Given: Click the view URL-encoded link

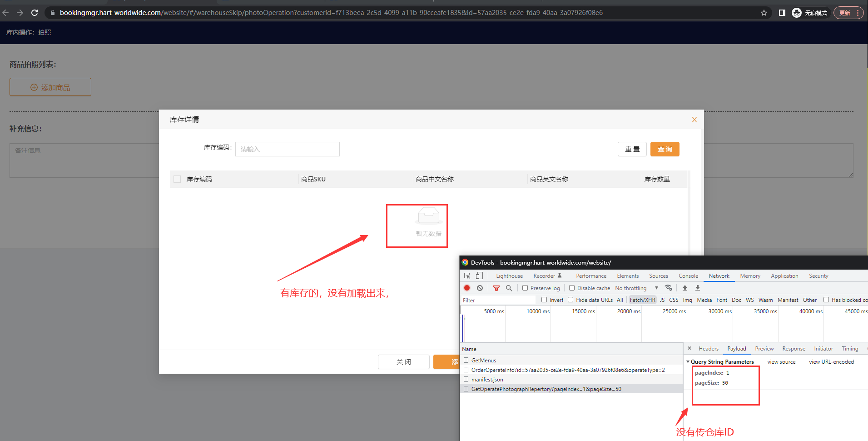Looking at the screenshot, I should (x=831, y=362).
